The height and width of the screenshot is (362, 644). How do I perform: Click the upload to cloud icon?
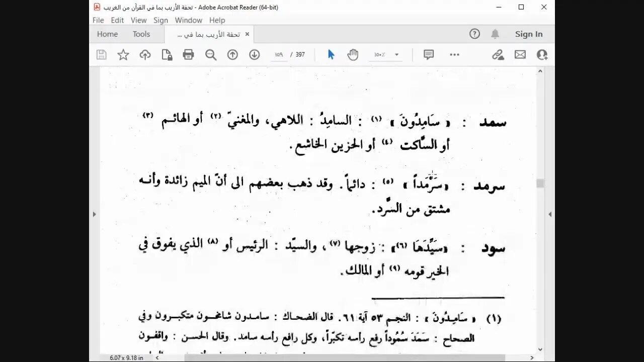tap(145, 55)
